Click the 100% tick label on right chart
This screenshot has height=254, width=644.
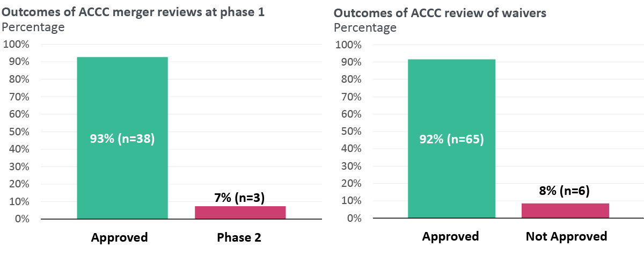pyautogui.click(x=348, y=45)
